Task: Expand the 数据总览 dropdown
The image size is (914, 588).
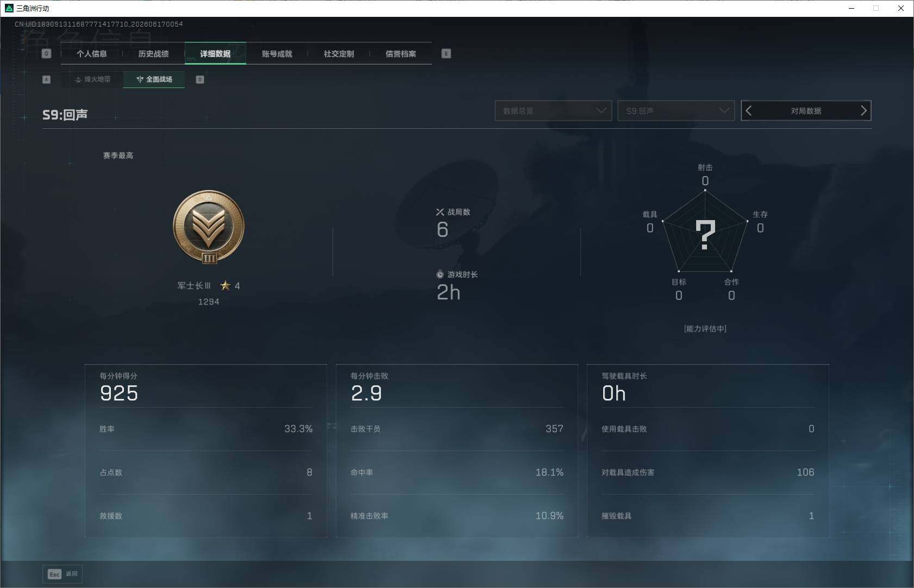Action: [x=553, y=111]
